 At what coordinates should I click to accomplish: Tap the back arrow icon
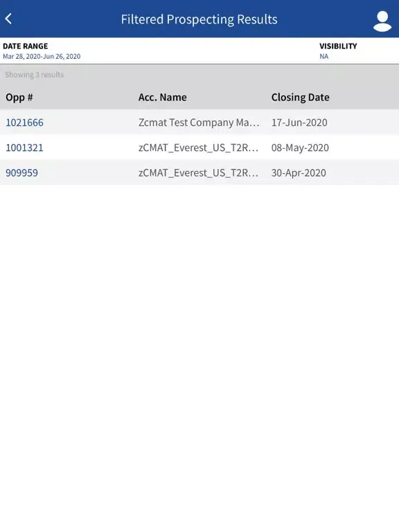pyautogui.click(x=8, y=19)
